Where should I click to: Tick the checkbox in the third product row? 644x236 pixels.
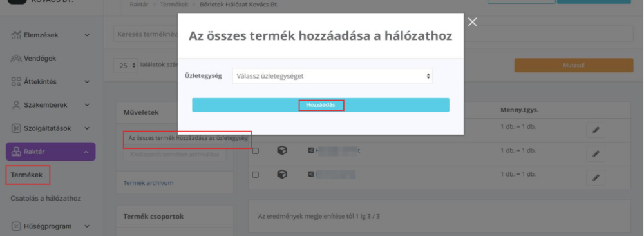tap(256, 175)
